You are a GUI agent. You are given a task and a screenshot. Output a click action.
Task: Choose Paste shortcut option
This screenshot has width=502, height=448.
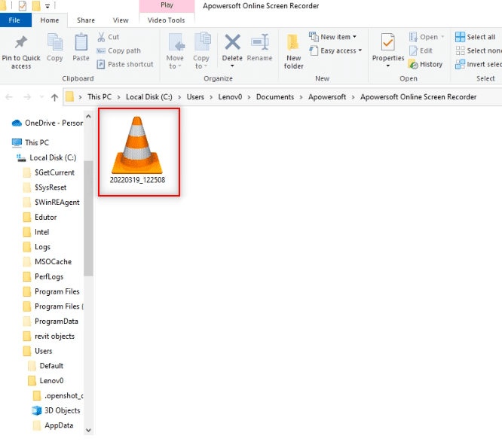(x=125, y=65)
